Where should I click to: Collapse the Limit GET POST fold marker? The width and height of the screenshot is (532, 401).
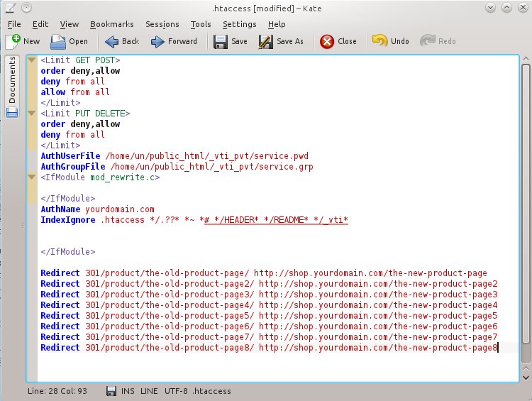[31, 60]
